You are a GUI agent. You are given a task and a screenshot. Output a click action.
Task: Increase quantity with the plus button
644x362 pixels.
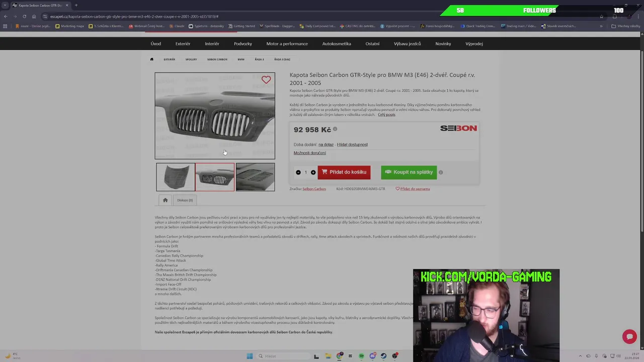313,172
